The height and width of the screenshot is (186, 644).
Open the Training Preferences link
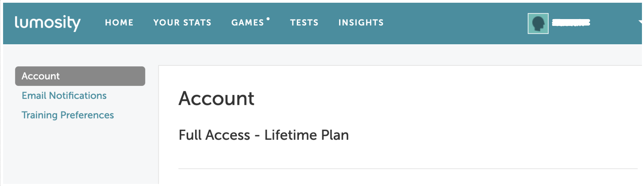pyautogui.click(x=68, y=115)
